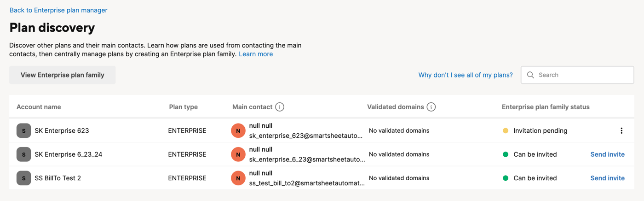Open the three-dot menu for SK Enterprise 623
Viewport: 644px width, 201px height.
[x=621, y=130]
